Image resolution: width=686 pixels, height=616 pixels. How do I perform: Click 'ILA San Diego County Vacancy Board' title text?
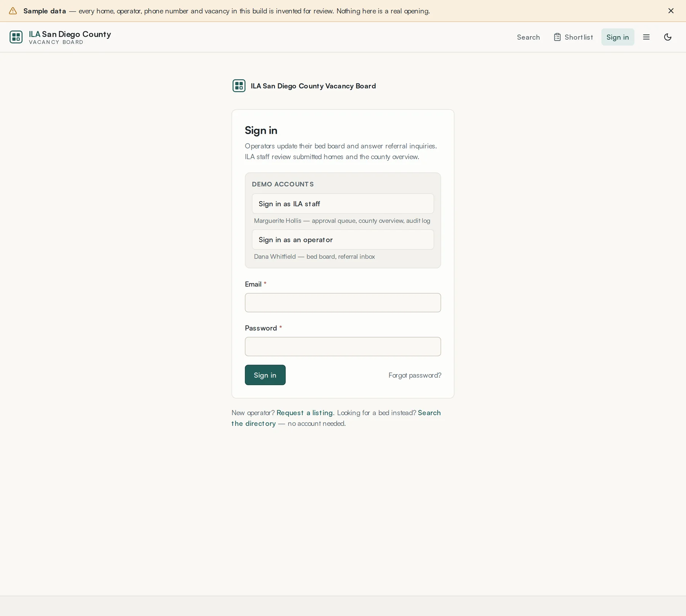[x=313, y=86]
